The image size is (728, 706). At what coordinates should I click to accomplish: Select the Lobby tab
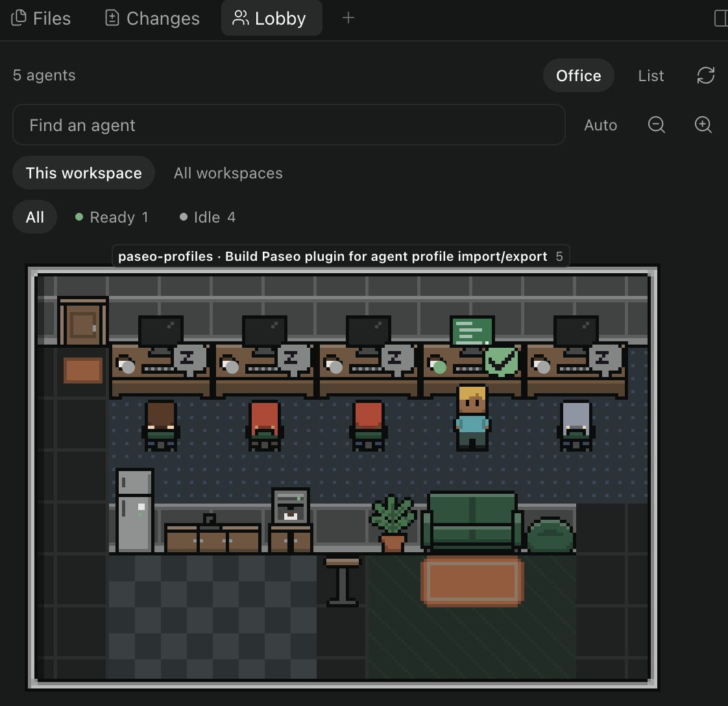(x=272, y=18)
